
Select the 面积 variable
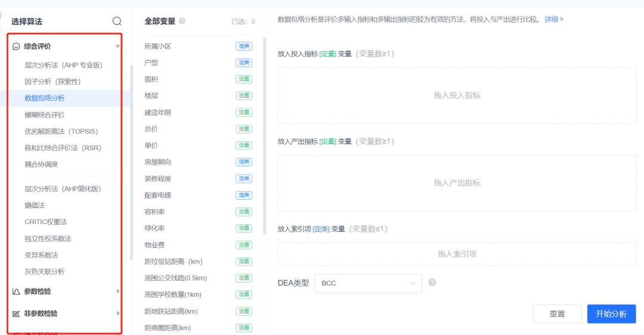(151, 79)
